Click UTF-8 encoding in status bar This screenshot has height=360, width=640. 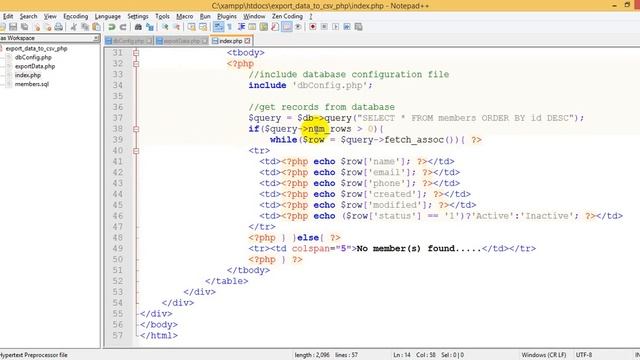[584, 355]
